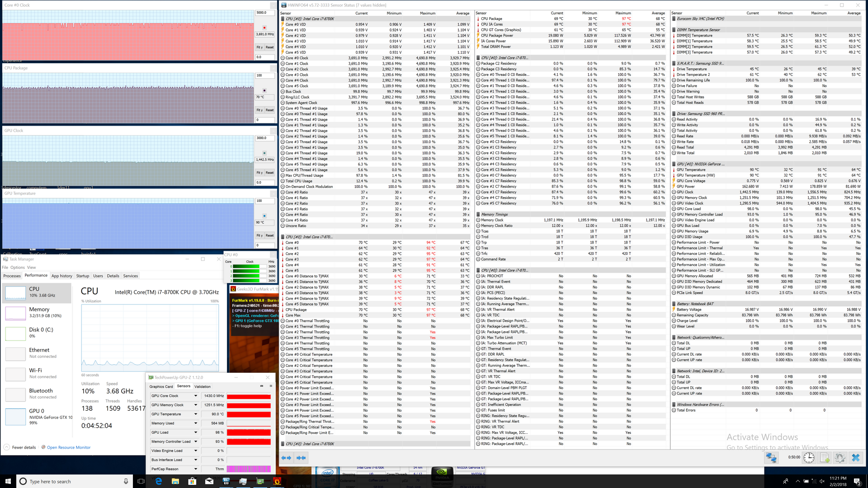Open File Explorer from taskbar

175,481
